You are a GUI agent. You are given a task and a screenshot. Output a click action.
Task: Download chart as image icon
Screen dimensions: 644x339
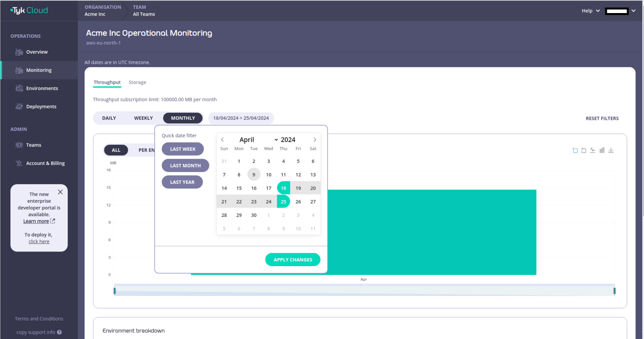click(611, 150)
